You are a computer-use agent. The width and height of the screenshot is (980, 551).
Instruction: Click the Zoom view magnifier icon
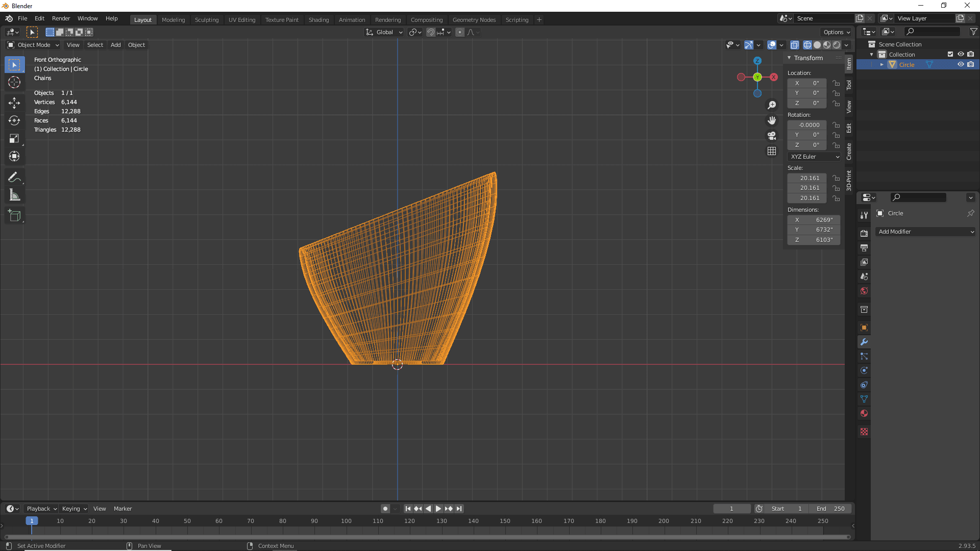(772, 105)
